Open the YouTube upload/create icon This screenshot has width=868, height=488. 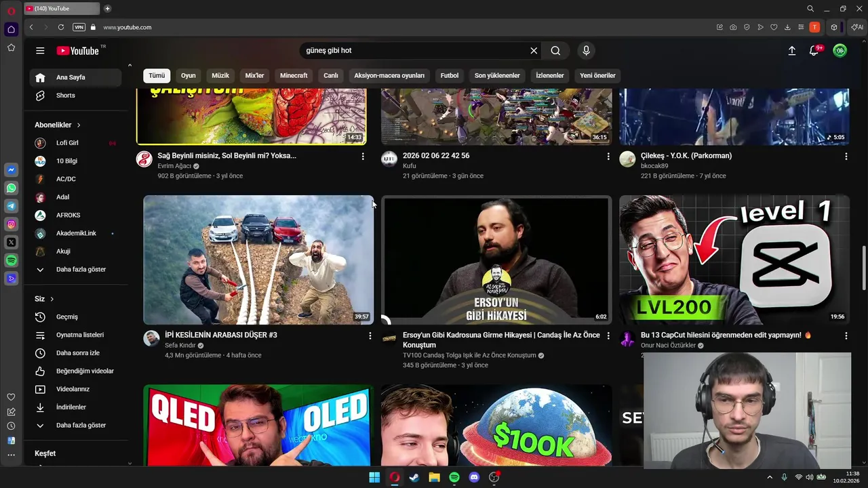point(791,50)
